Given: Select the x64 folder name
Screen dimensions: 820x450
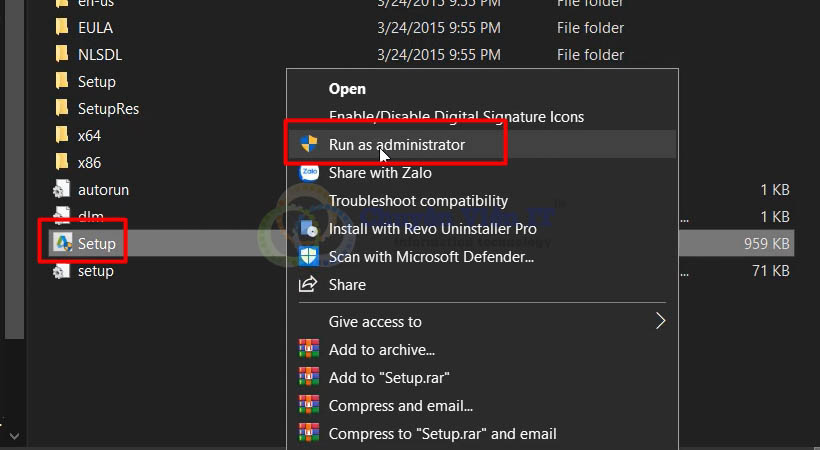Looking at the screenshot, I should point(89,136).
